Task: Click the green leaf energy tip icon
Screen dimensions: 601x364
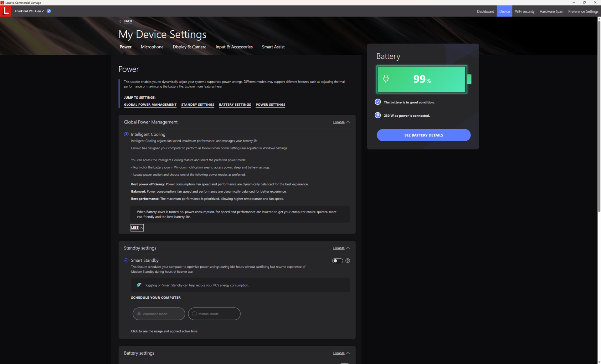Action: pyautogui.click(x=139, y=285)
